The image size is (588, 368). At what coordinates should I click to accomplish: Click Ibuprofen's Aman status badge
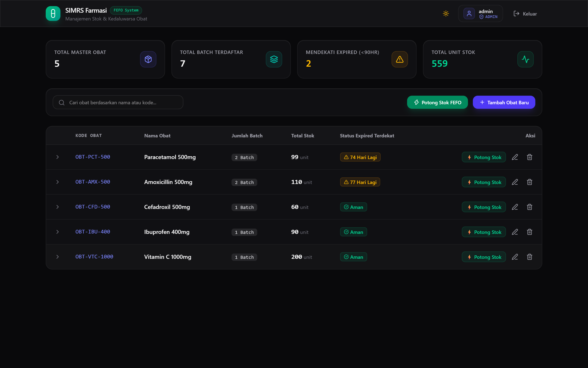click(354, 232)
